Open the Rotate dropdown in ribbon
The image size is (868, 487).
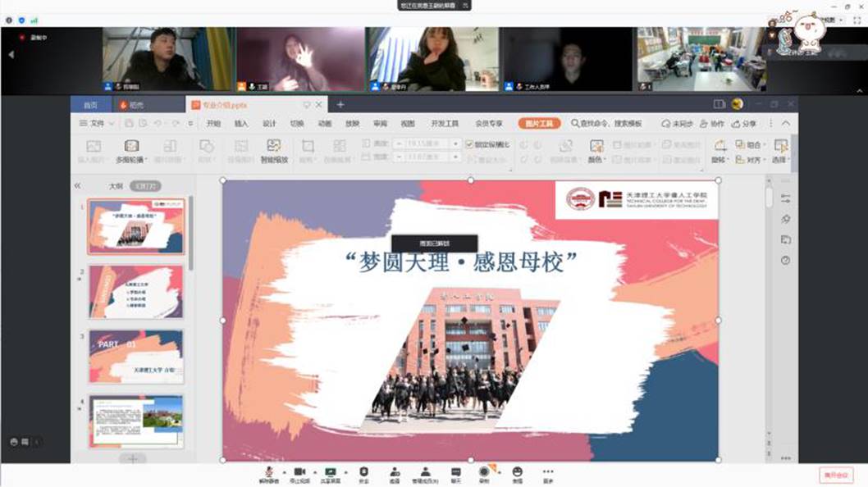pyautogui.click(x=719, y=150)
